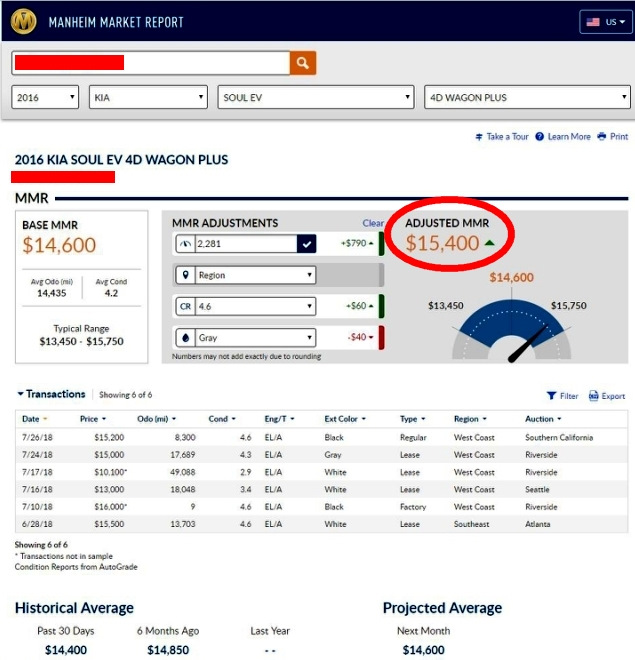The image size is (635, 660).
Task: Click the Southern California auction cell
Action: pyautogui.click(x=559, y=437)
